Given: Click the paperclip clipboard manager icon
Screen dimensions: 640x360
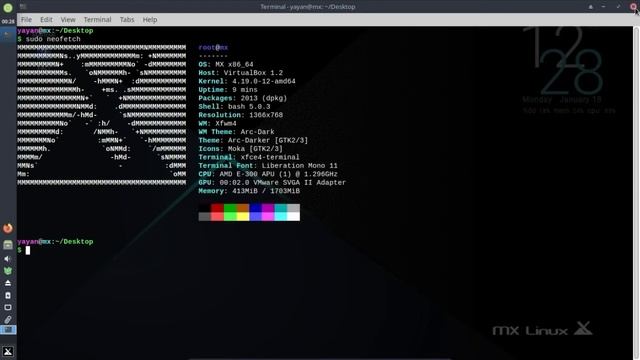Looking at the screenshot, I should point(8,320).
